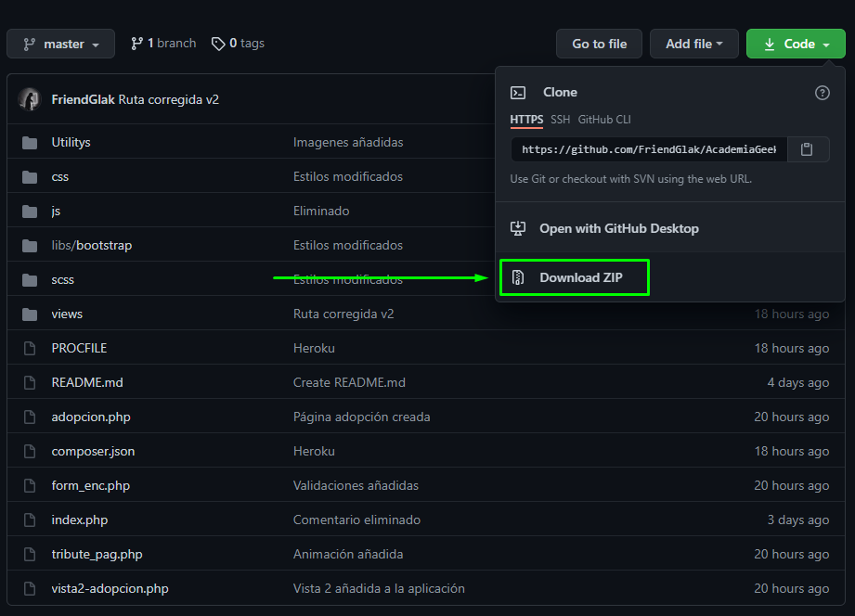
Task: View the 1 branch link
Action: [163, 44]
